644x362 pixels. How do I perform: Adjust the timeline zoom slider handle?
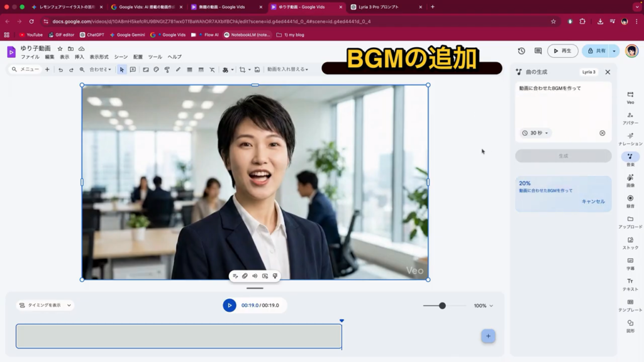442,305
